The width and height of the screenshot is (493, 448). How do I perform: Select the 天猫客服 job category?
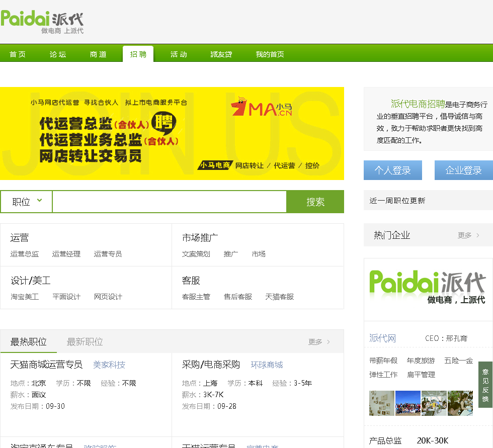tap(280, 297)
